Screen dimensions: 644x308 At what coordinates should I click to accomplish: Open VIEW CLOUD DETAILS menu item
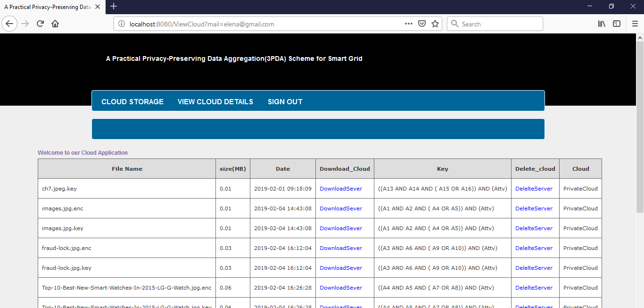[x=215, y=102]
